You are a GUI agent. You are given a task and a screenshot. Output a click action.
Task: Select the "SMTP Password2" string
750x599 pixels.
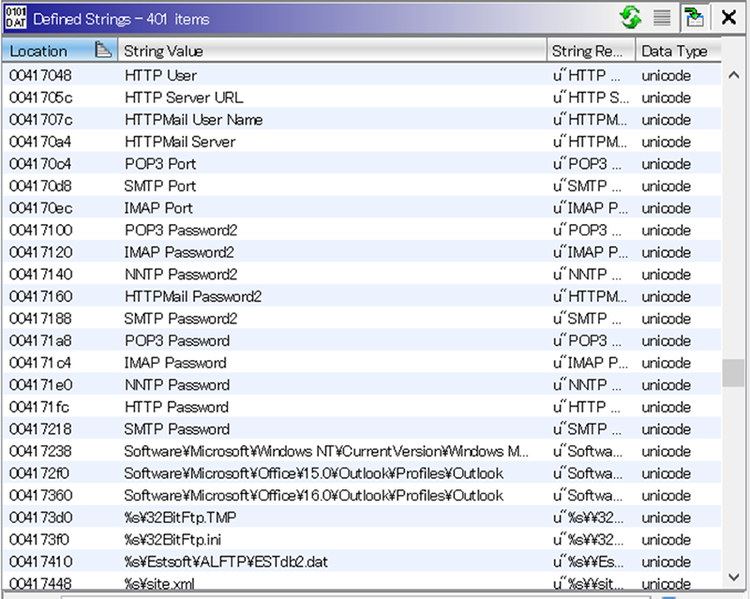(181, 318)
